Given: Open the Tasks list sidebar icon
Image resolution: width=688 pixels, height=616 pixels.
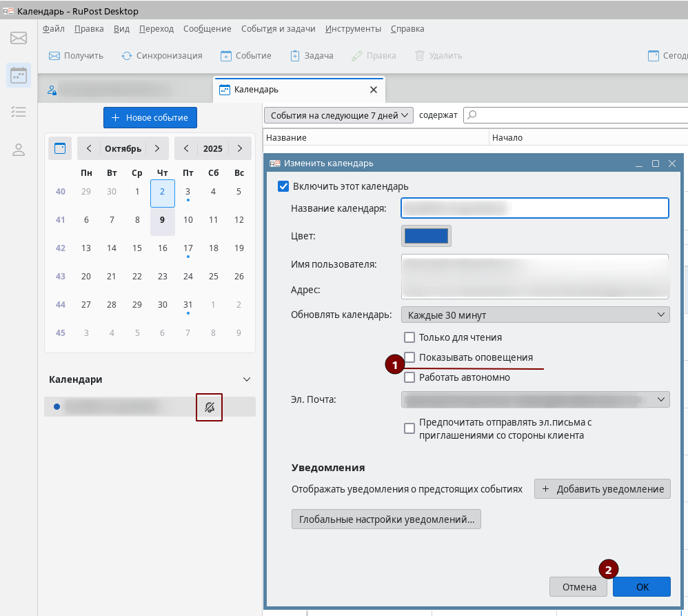Looking at the screenshot, I should click(19, 112).
